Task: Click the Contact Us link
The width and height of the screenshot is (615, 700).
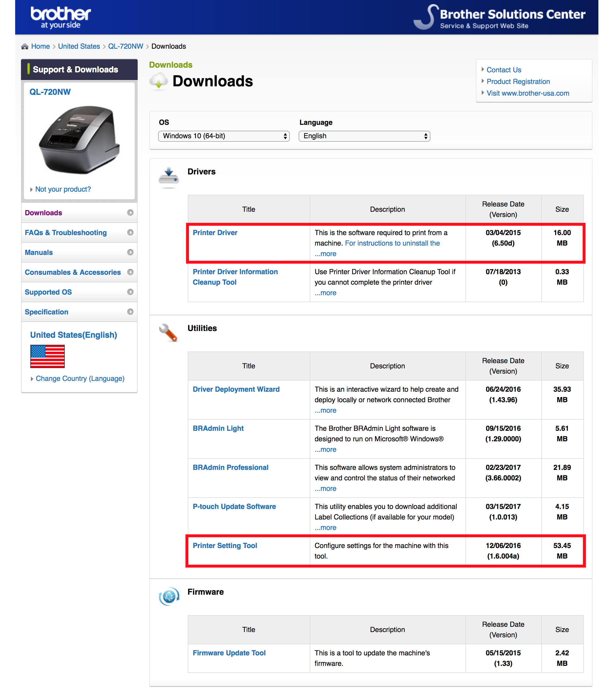Action: click(x=504, y=70)
